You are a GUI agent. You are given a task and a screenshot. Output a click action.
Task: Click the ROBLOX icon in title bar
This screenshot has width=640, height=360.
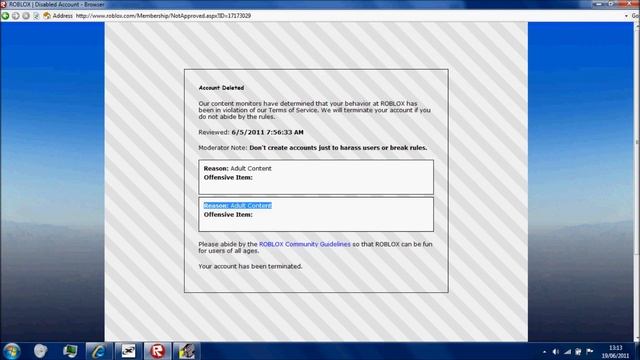coord(4,4)
